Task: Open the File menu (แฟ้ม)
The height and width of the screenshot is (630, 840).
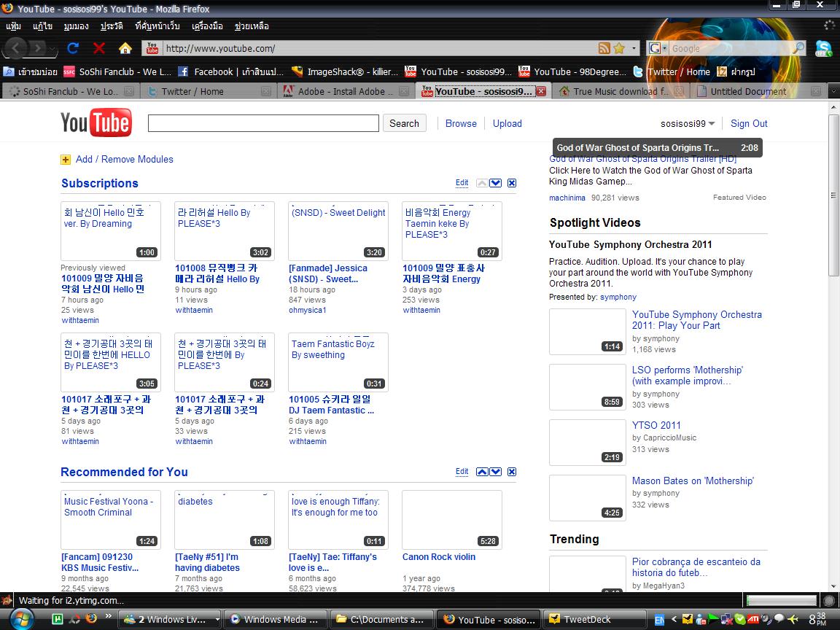Action: pyautogui.click(x=13, y=26)
